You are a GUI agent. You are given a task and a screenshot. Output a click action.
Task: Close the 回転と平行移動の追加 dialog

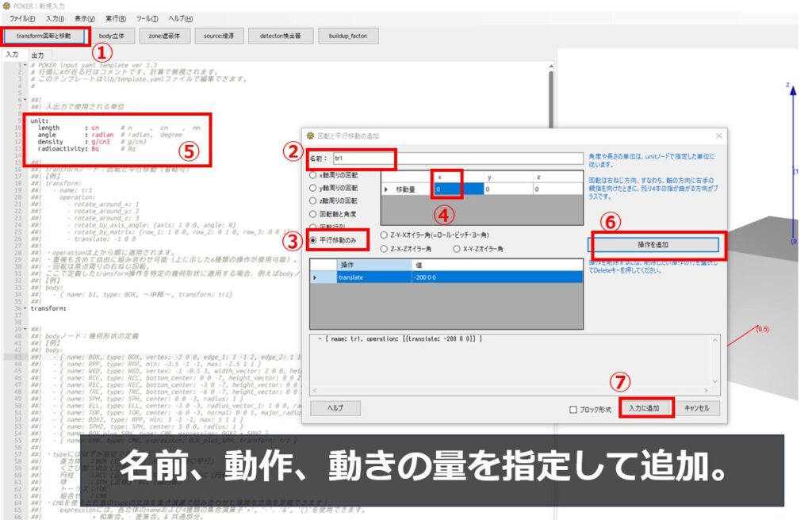pos(718,136)
